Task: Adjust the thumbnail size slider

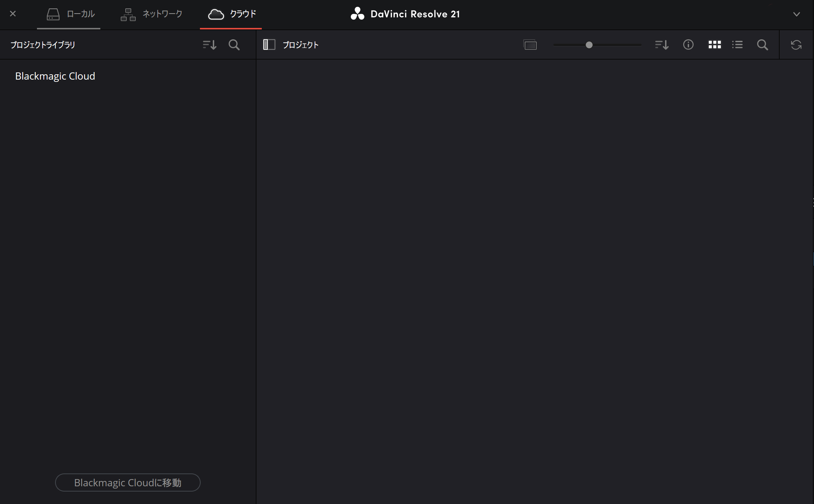Action: click(589, 45)
